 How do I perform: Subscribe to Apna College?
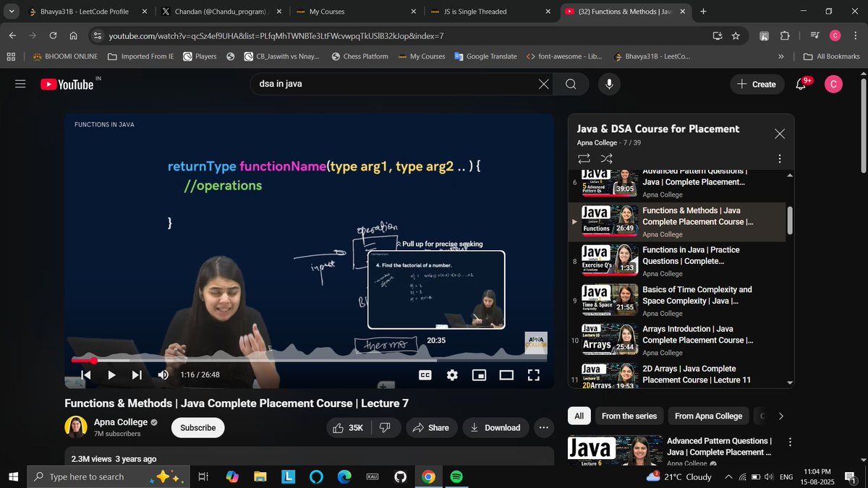[x=197, y=428]
